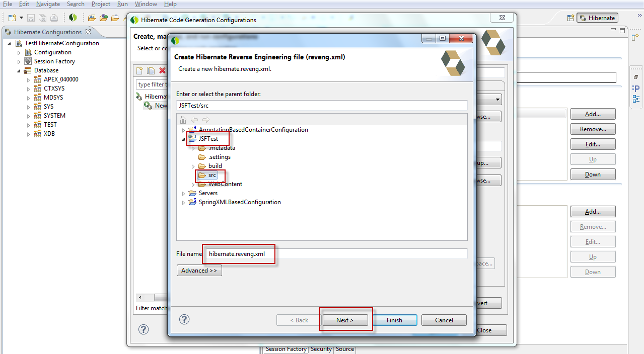Click the duplicate launch configuration icon

(150, 70)
